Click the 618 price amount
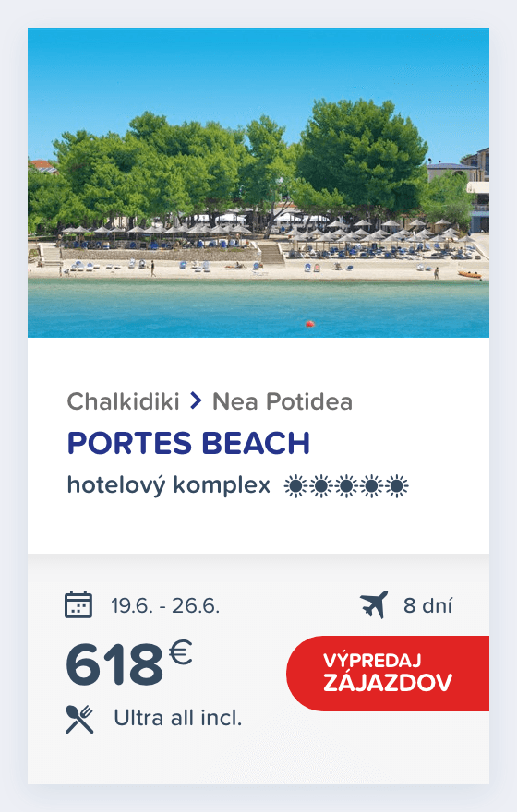517x812 pixels. [x=114, y=664]
